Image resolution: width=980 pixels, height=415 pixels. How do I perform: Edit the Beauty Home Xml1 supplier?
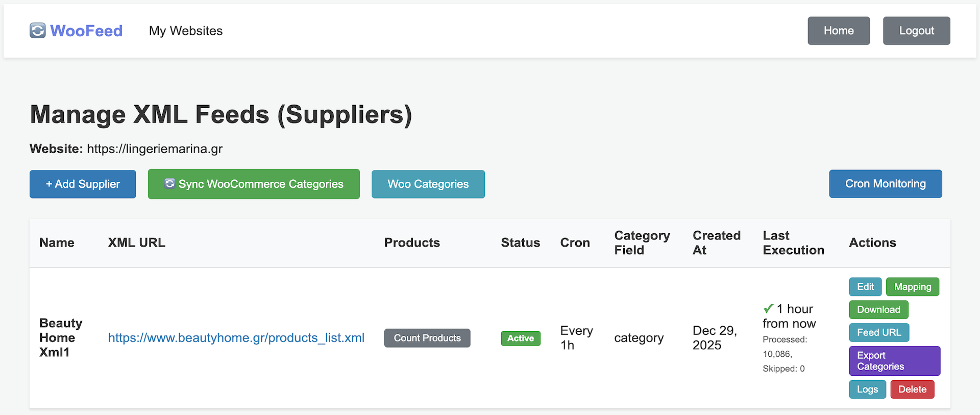tap(865, 286)
